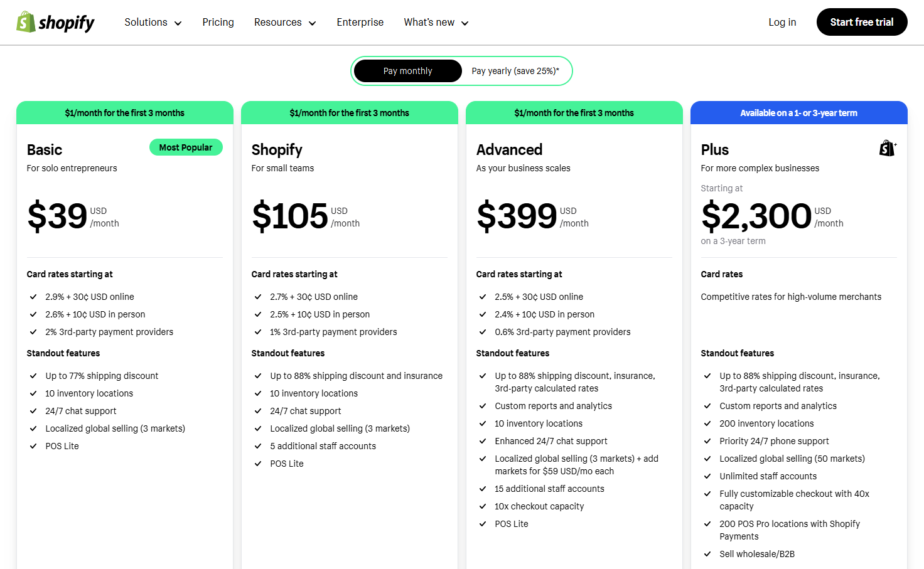Click the Advanced plan's POS Lite checkmark
Screen dimensions: 924x569
[483, 524]
